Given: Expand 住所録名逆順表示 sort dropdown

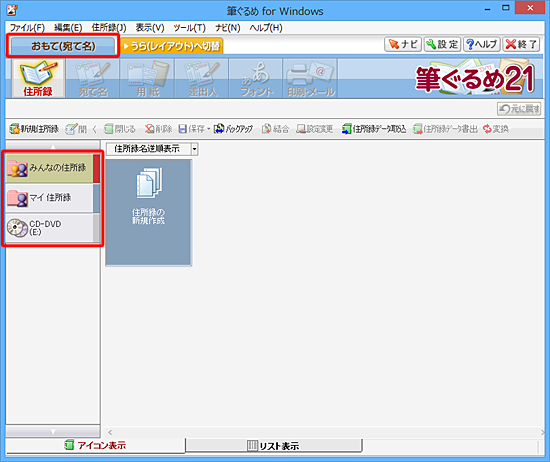Looking at the screenshot, I should pyautogui.click(x=194, y=149).
